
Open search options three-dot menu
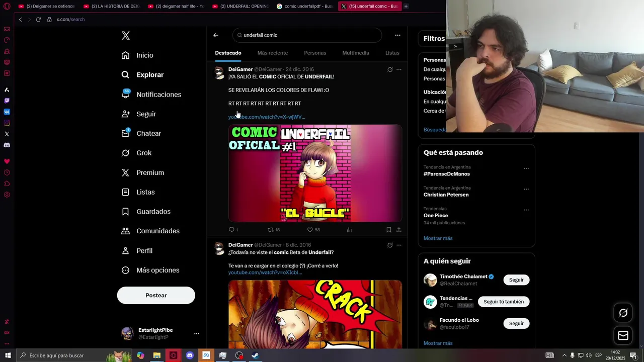click(x=397, y=35)
